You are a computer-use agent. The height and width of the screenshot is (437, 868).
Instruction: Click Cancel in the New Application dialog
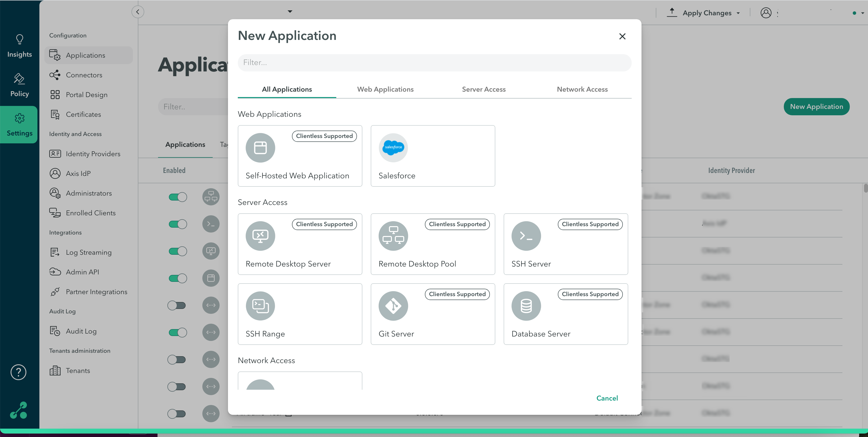pyautogui.click(x=607, y=398)
